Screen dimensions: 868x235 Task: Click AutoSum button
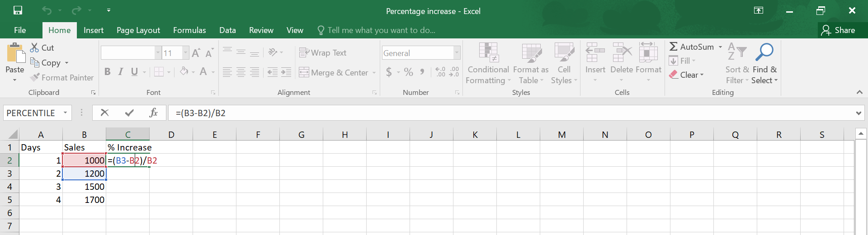[x=692, y=47]
